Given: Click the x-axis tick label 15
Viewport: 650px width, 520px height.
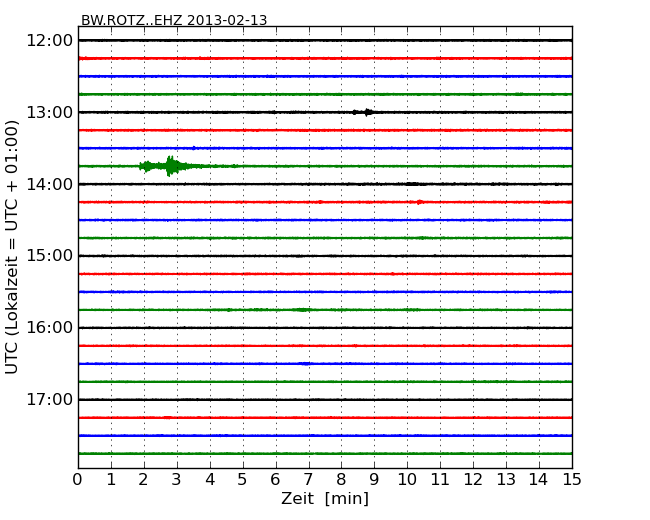Looking at the screenshot, I should 572,479.
